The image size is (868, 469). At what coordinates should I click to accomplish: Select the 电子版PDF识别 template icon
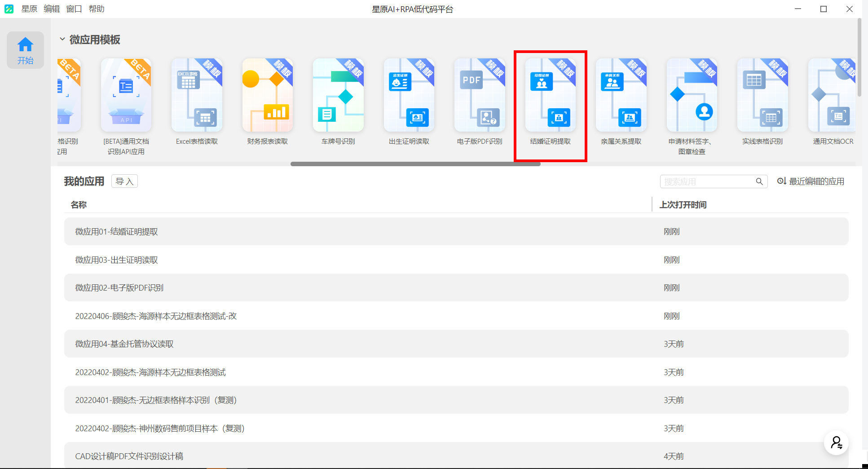click(x=480, y=95)
